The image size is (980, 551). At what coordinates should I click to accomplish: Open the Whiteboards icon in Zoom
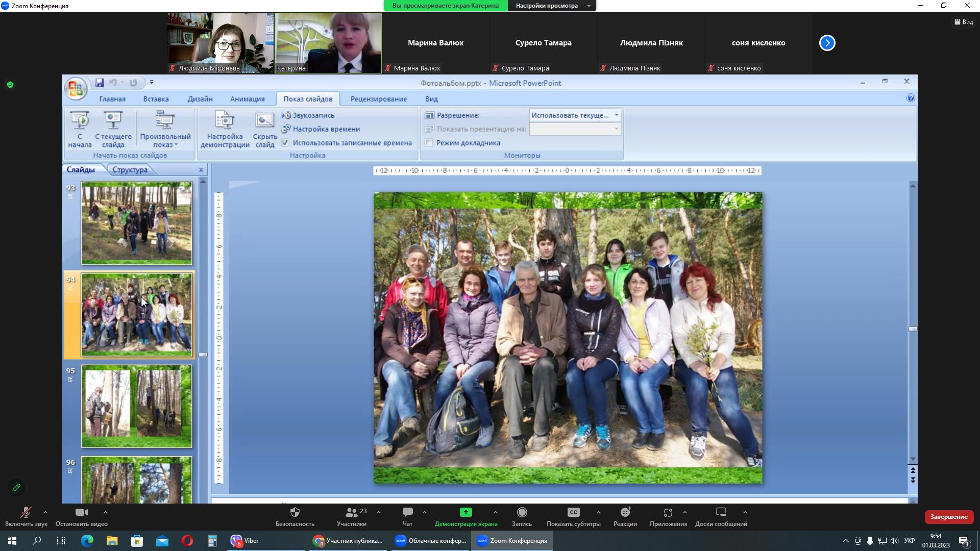pyautogui.click(x=721, y=512)
